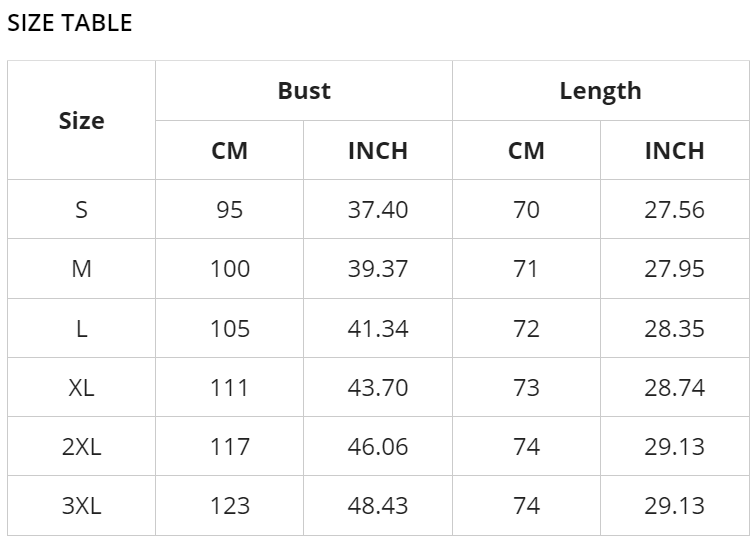The image size is (753, 544).
Task: Click the 37.40 bust inch cell
Action: [378, 210]
